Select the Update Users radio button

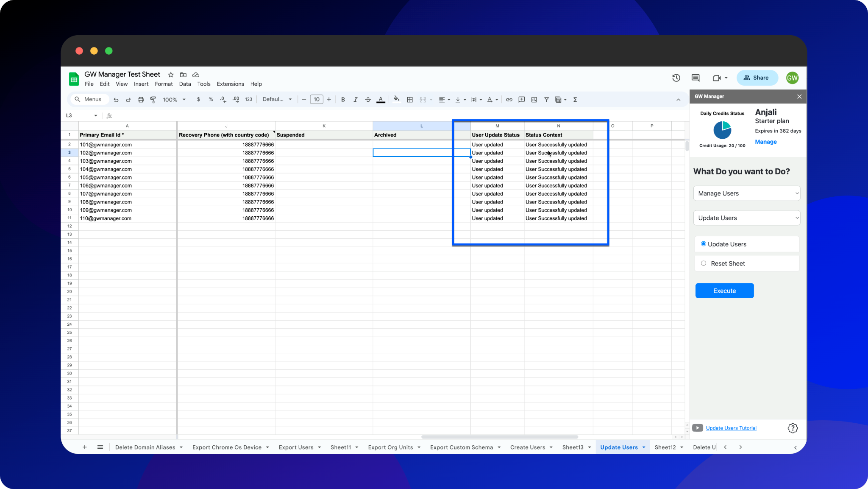[x=704, y=244]
